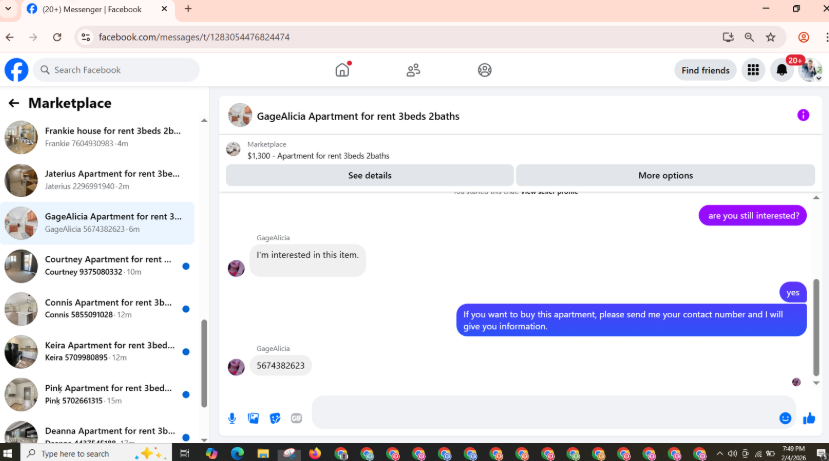The height and width of the screenshot is (461, 829).
Task: Click the chat title 'GageAlicia Apartment for rent 3beds 2baths'
Action: click(358, 116)
